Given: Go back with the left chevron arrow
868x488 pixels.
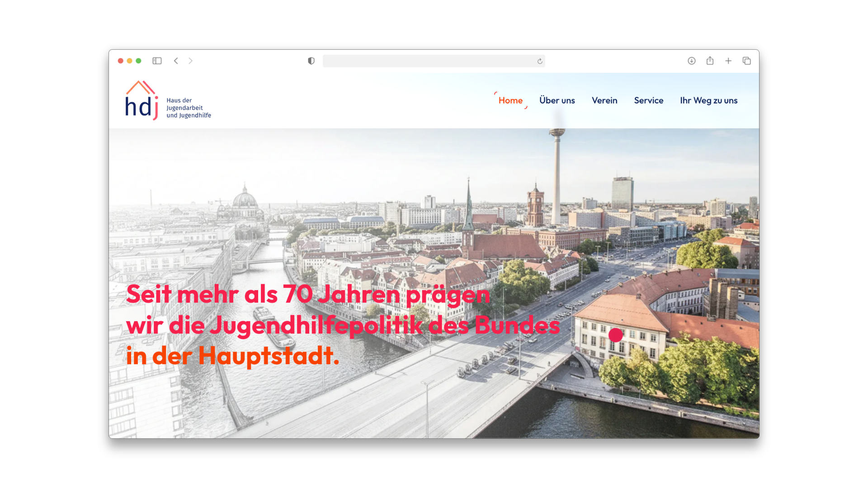Looking at the screenshot, I should point(176,61).
